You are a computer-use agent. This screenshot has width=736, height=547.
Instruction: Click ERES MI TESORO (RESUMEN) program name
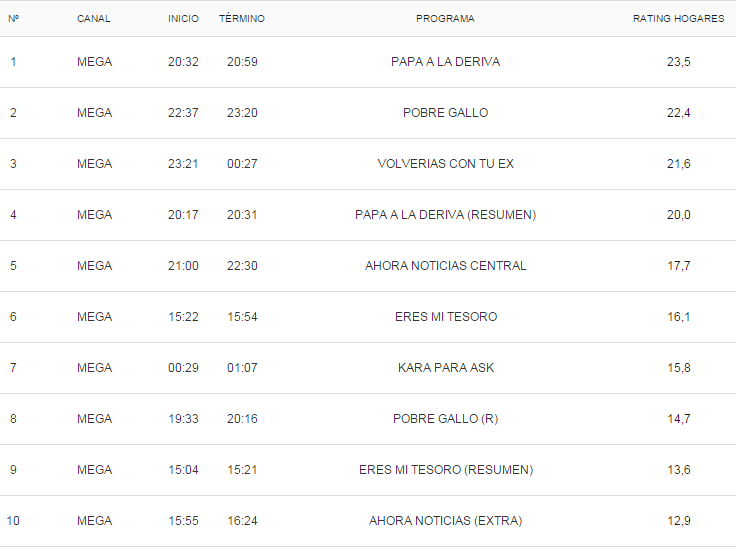tap(445, 470)
